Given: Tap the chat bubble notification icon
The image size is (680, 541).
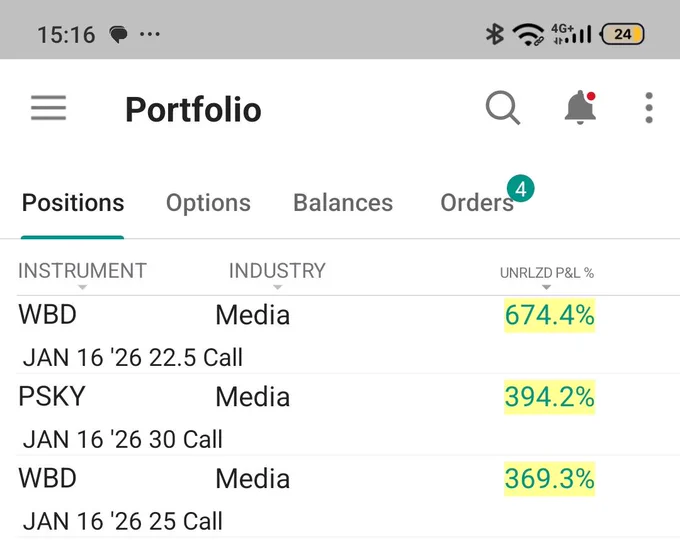Looking at the screenshot, I should point(118,34).
